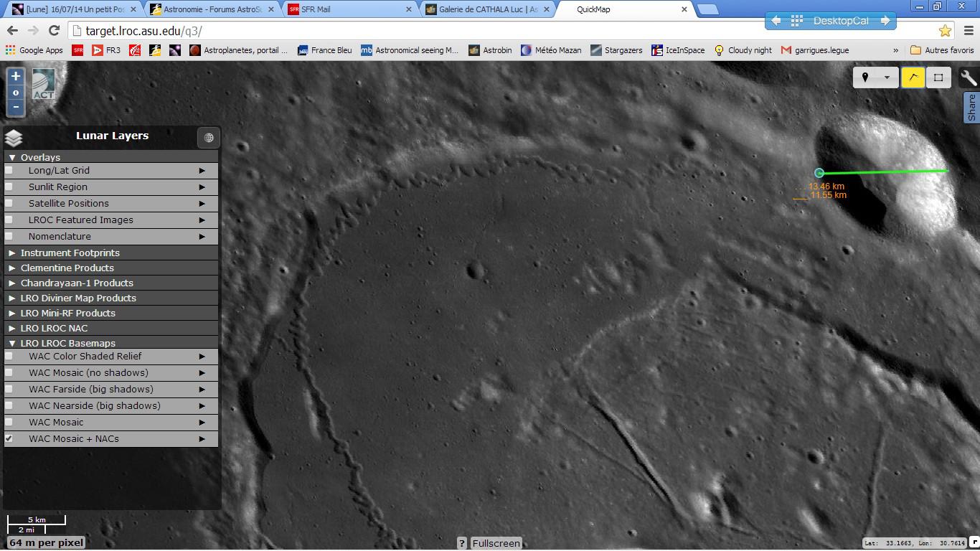Enable WAC Farside (big shadows) checkbox
This screenshot has height=551, width=980.
click(9, 389)
